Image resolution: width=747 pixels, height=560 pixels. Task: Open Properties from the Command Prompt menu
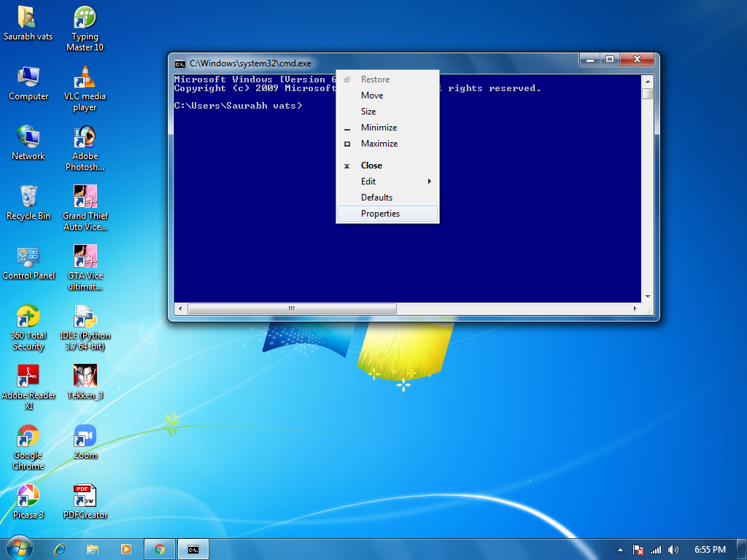(380, 213)
